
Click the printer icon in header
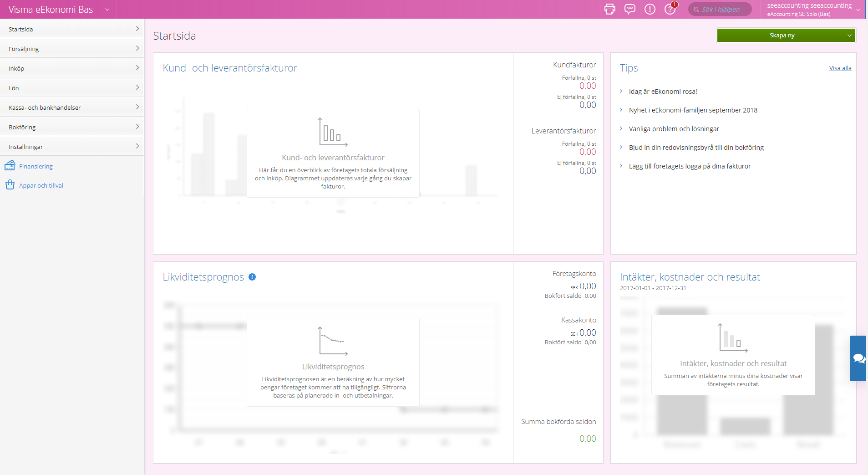coord(609,9)
